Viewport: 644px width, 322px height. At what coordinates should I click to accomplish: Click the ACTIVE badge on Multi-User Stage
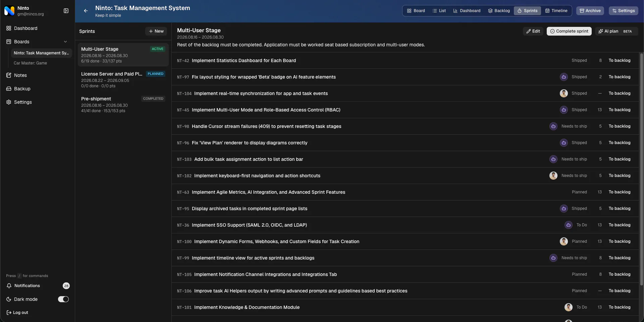(x=158, y=49)
